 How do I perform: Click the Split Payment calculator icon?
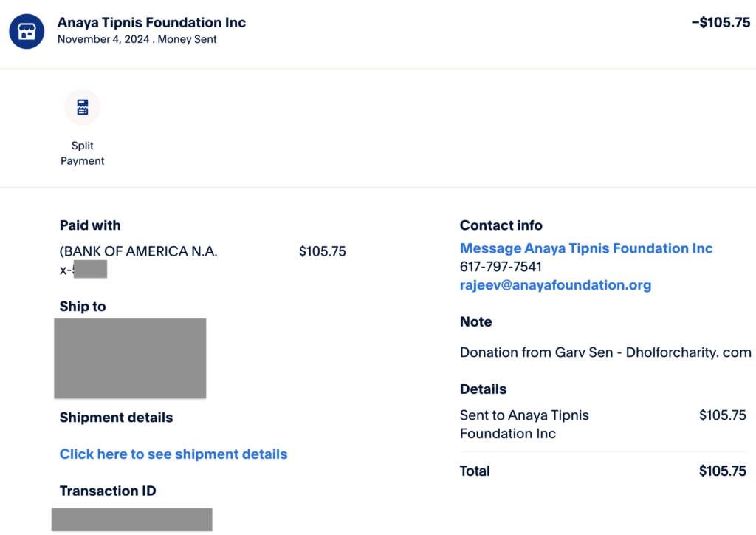83,108
